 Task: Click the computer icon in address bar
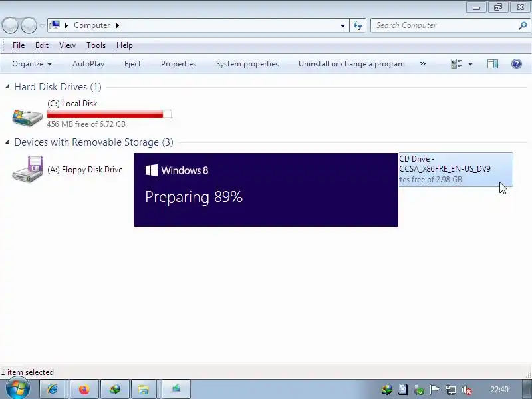[x=55, y=25]
